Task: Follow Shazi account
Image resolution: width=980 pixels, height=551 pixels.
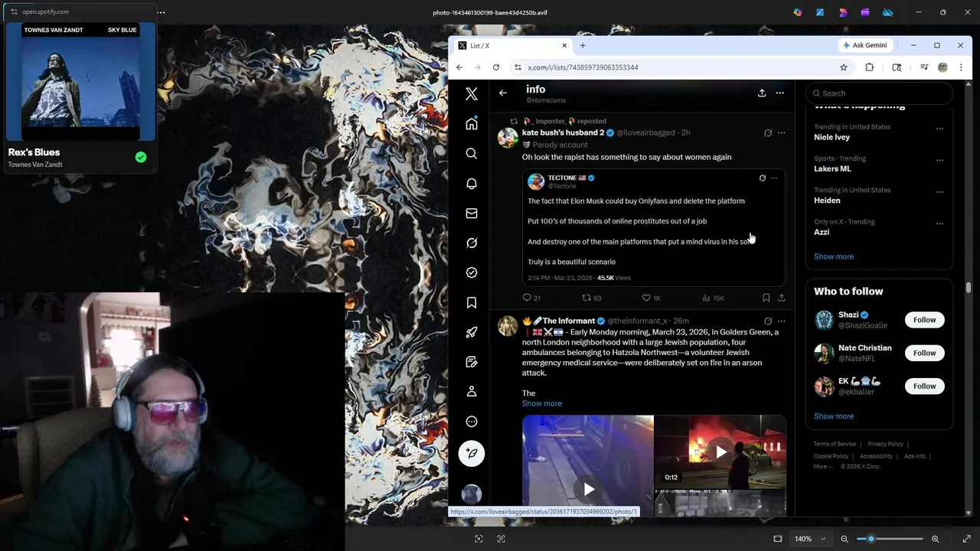Action: (924, 320)
